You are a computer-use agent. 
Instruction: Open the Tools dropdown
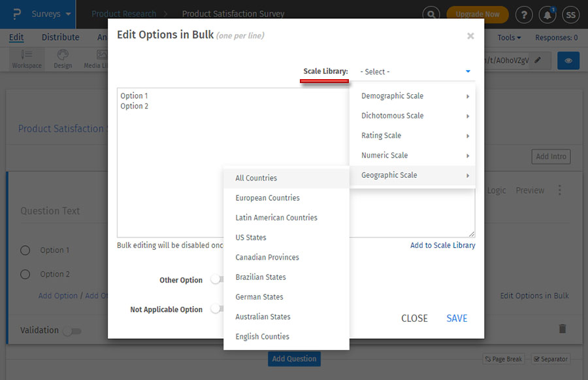point(510,37)
